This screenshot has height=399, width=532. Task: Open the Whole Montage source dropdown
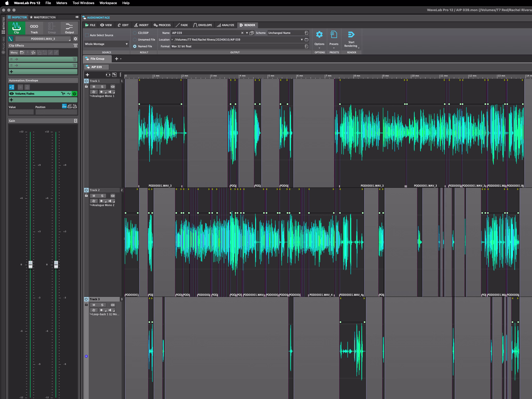(x=106, y=44)
